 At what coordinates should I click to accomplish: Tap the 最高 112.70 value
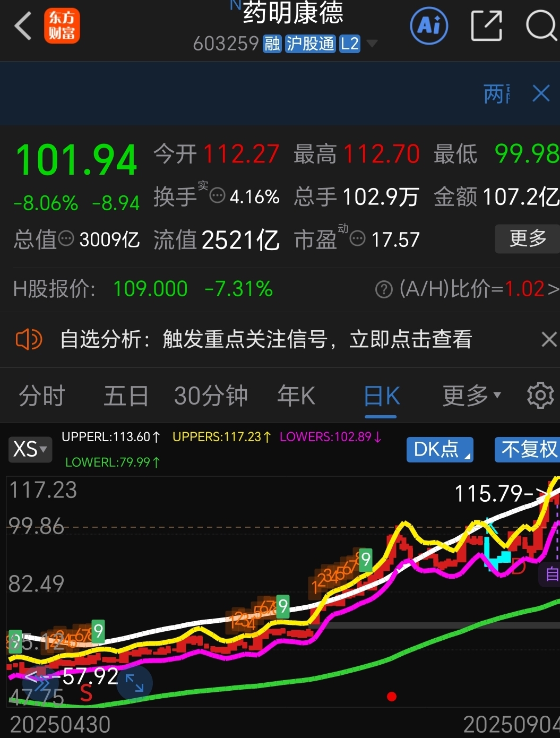(382, 155)
